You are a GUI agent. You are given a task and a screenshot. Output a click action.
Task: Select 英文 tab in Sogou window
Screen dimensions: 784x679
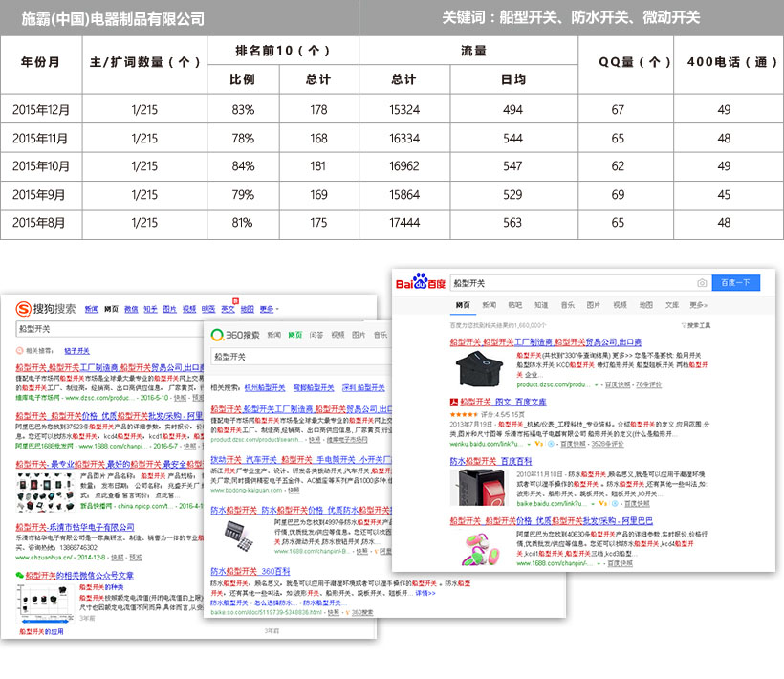(228, 310)
